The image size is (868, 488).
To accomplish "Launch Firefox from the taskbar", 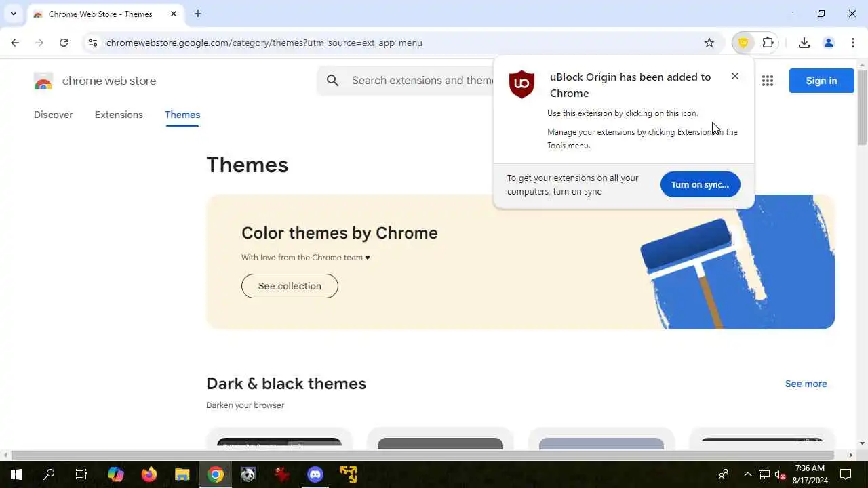I will coord(149,474).
